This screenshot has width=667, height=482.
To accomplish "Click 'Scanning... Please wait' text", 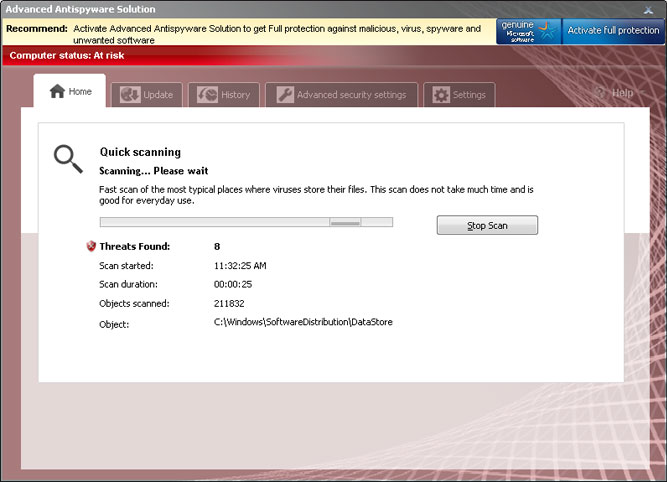I will coord(154,171).
